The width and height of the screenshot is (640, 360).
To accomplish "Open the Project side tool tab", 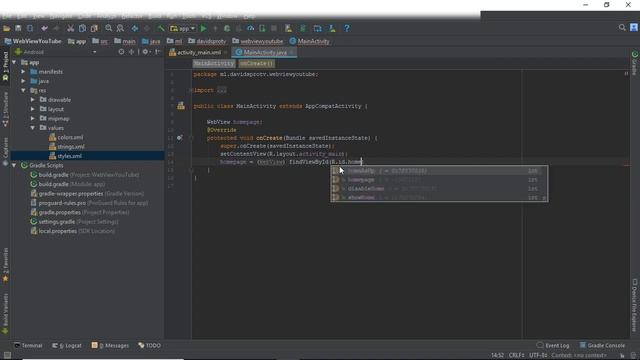I will 5,65.
